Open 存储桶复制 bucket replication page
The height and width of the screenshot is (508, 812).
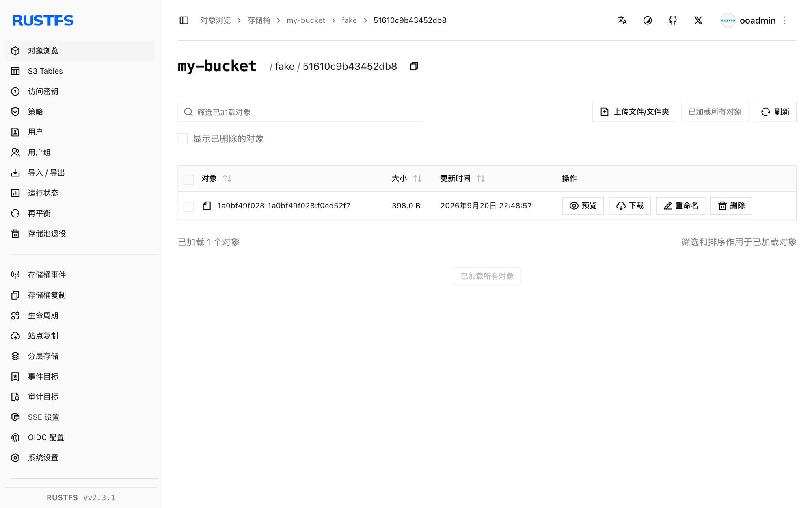click(x=80, y=295)
